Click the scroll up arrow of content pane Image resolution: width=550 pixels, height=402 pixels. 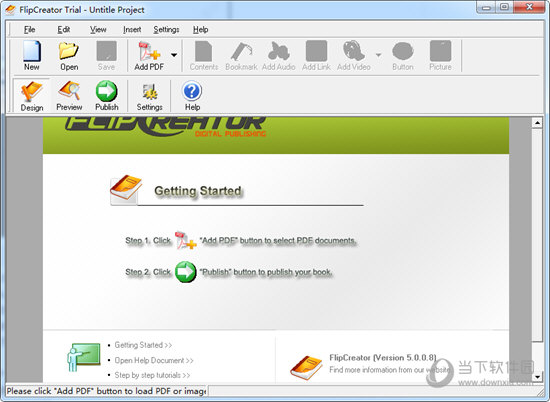pyautogui.click(x=537, y=123)
